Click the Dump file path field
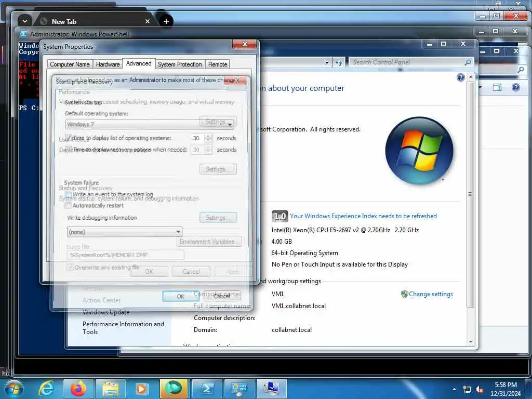Viewport: 532px width, 399px height. click(126, 255)
